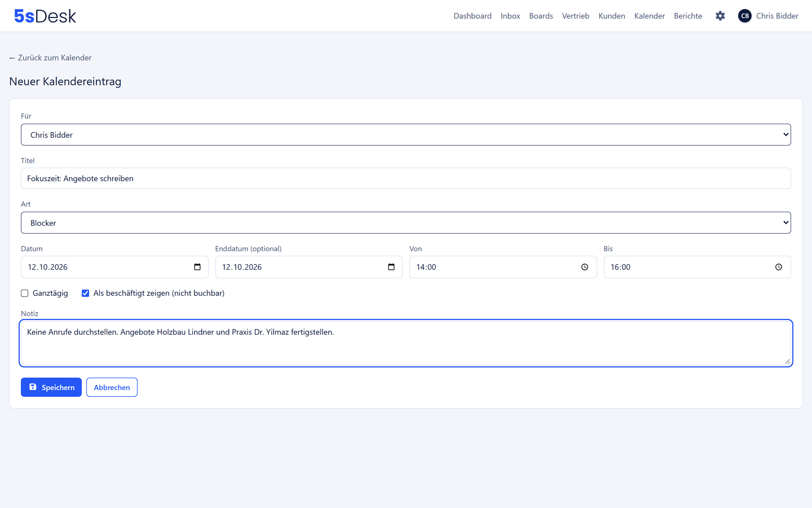Viewport: 812px width, 508px height.
Task: Open the Enddatum calendar picker icon
Action: [391, 267]
